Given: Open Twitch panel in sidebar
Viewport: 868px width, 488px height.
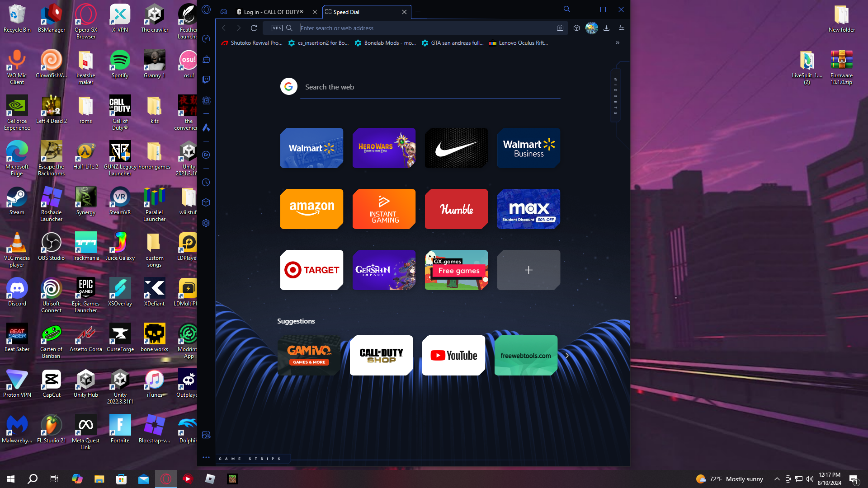Looking at the screenshot, I should pyautogui.click(x=206, y=80).
